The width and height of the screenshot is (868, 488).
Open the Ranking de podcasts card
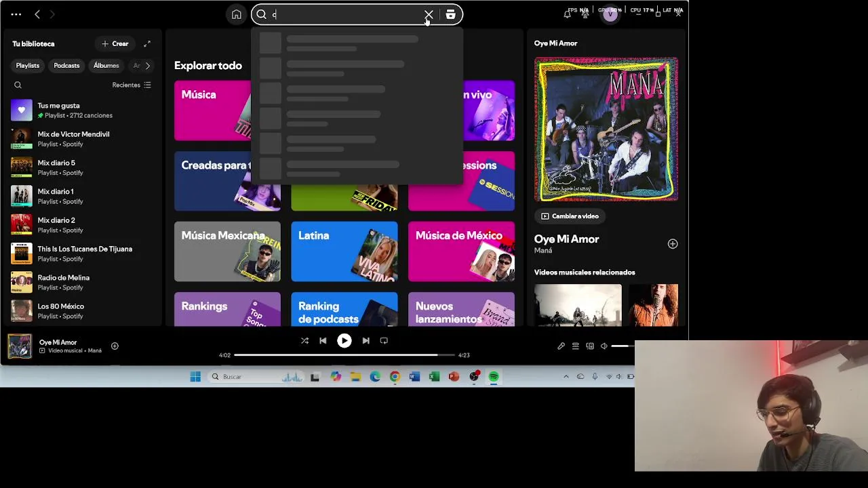click(x=344, y=309)
